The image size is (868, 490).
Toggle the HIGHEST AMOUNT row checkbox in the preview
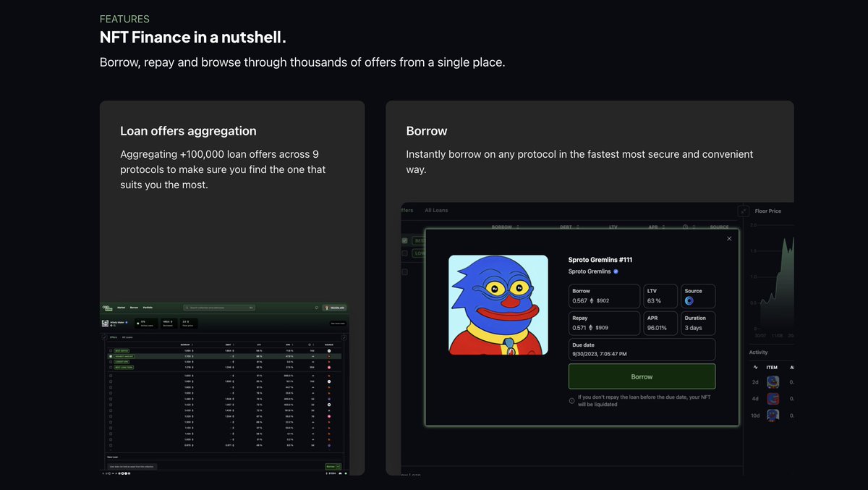coord(111,356)
